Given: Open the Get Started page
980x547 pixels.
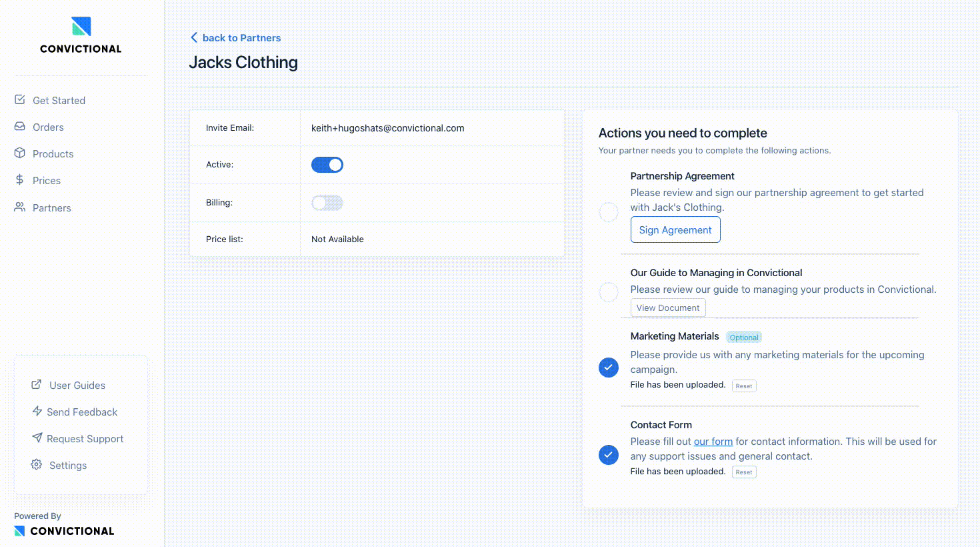Looking at the screenshot, I should (x=59, y=100).
